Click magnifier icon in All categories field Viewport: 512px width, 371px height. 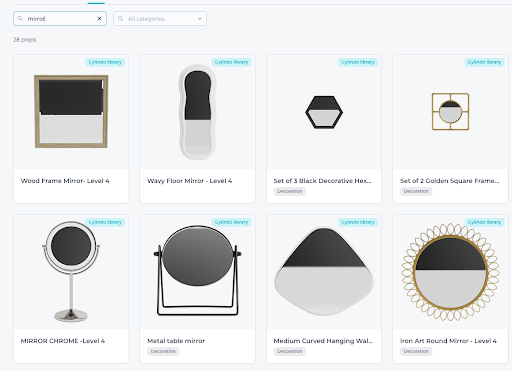(121, 19)
